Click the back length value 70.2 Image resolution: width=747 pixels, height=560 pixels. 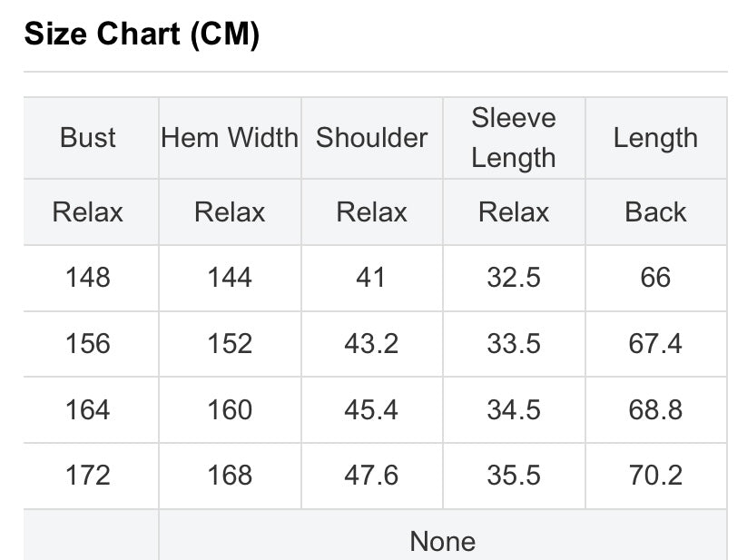click(x=655, y=476)
